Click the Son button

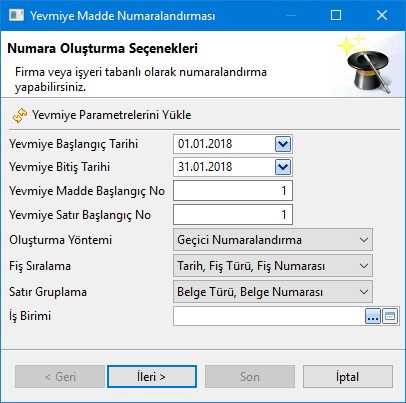click(x=250, y=377)
